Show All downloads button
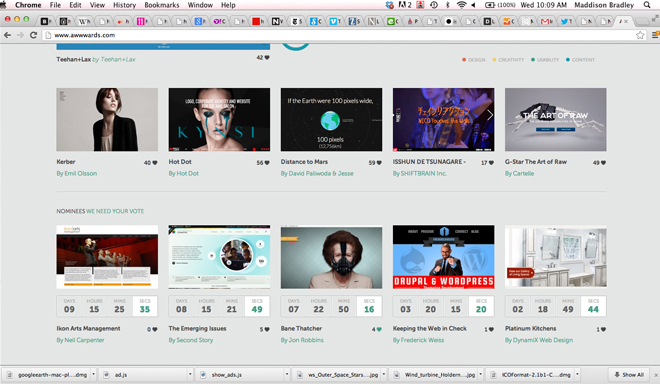Image resolution: width=660 pixels, height=384 pixels. 629,374
